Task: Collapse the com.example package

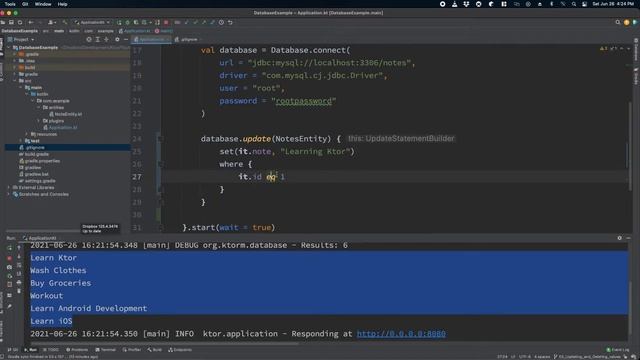Action: 33,101
